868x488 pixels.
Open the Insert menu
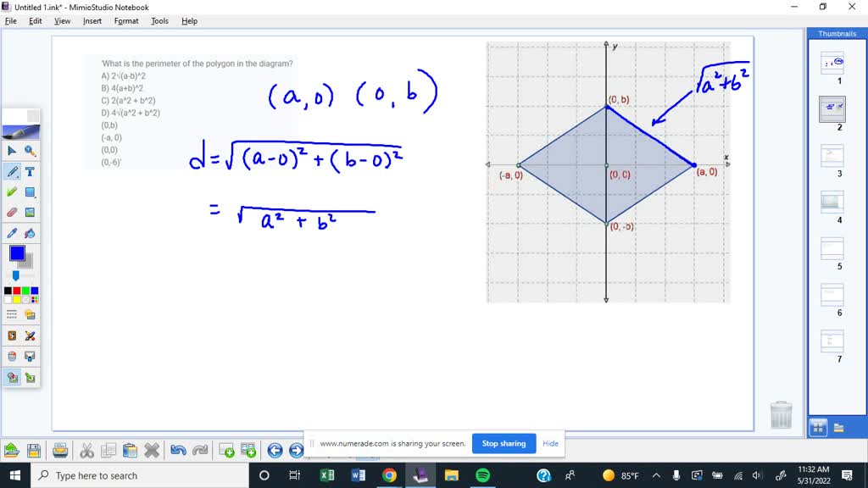tap(92, 21)
